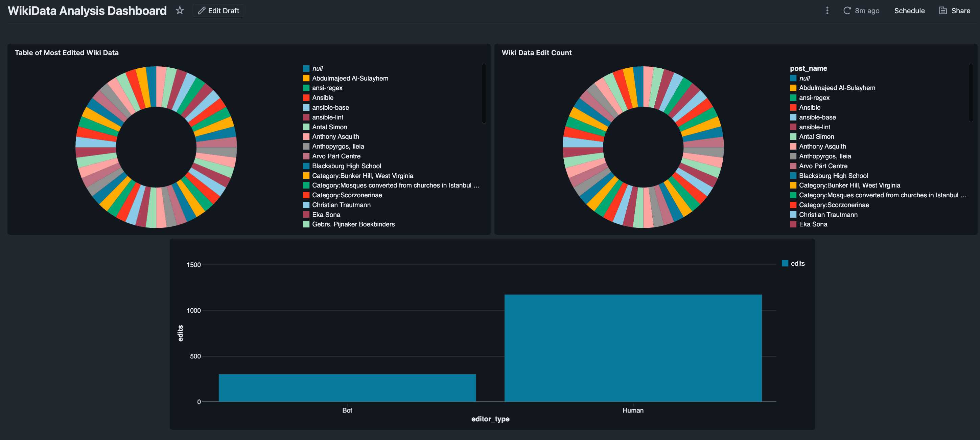Click the Edit Draft button

[218, 10]
